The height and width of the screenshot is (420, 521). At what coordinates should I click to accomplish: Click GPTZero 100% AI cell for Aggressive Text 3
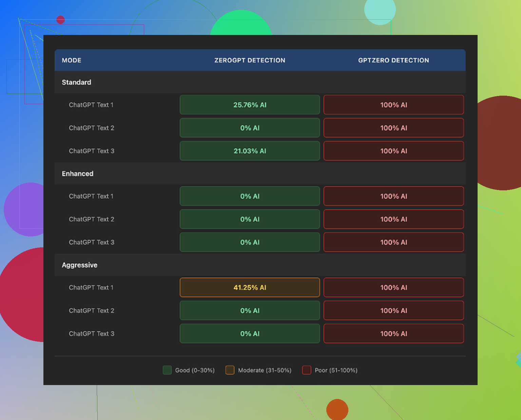393,334
